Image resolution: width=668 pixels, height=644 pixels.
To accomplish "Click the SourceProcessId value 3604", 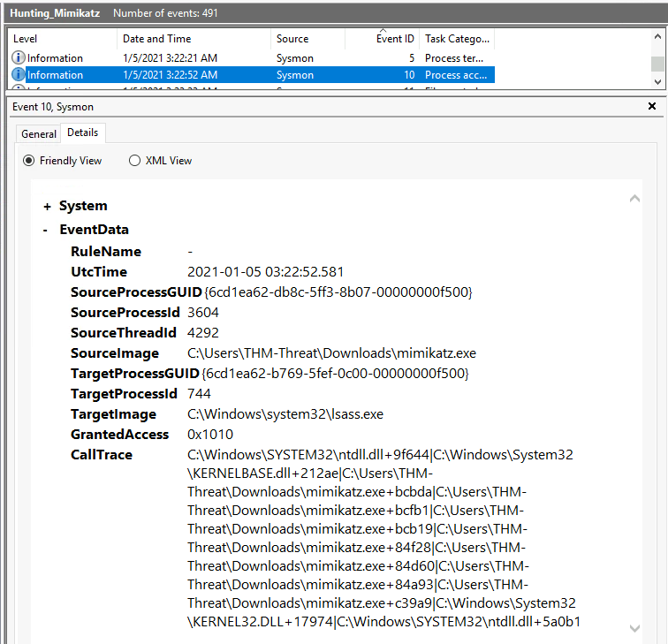I will 203,313.
